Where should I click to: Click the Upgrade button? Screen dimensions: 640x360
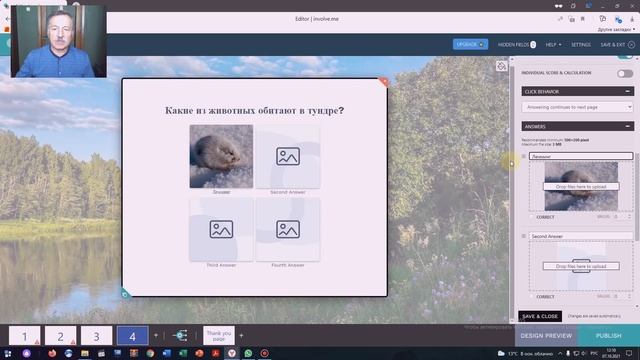pos(470,44)
